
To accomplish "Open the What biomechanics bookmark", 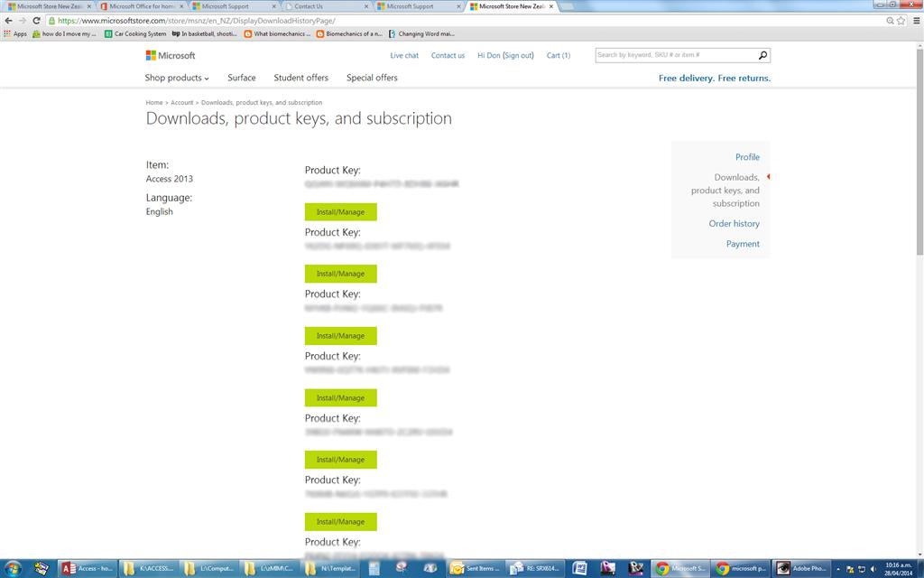I will click(277, 34).
